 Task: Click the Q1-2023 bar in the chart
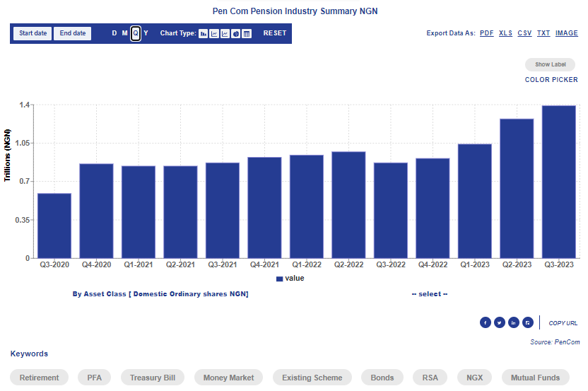tap(475, 201)
